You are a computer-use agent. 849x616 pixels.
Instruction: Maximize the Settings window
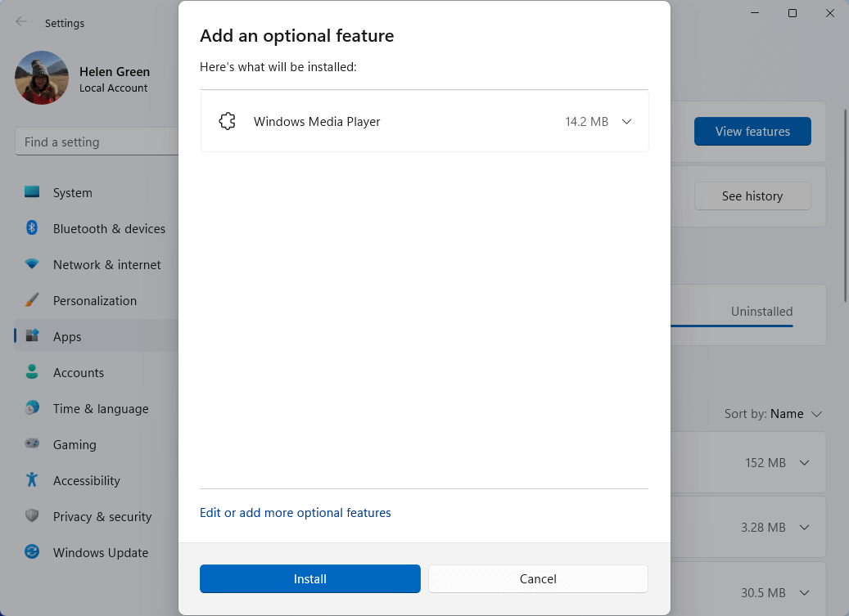(793, 13)
